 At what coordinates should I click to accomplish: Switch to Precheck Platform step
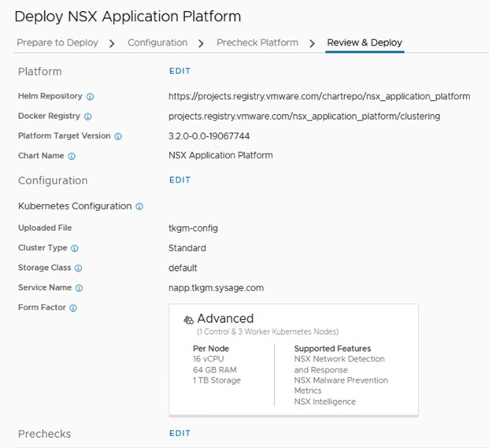click(x=257, y=43)
